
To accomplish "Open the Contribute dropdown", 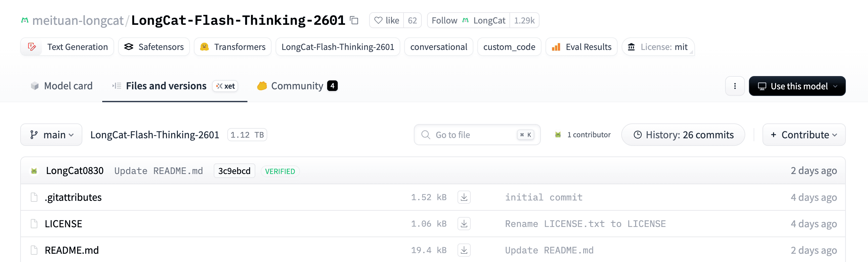I will pos(803,135).
